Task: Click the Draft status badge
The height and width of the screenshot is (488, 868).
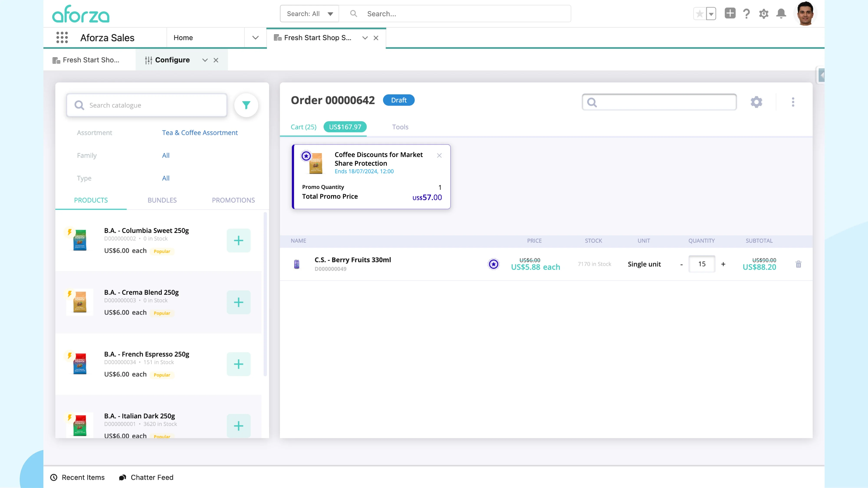Action: [399, 100]
